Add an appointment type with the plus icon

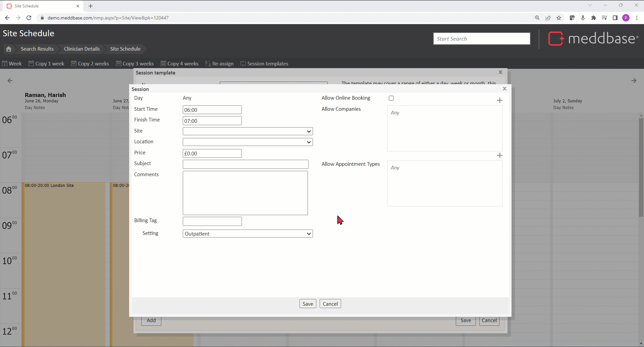[x=499, y=155]
